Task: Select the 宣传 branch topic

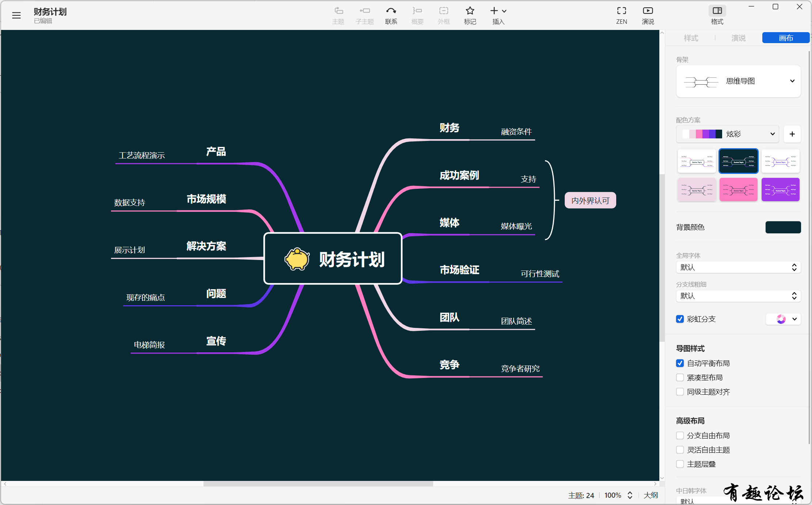Action: pyautogui.click(x=216, y=341)
